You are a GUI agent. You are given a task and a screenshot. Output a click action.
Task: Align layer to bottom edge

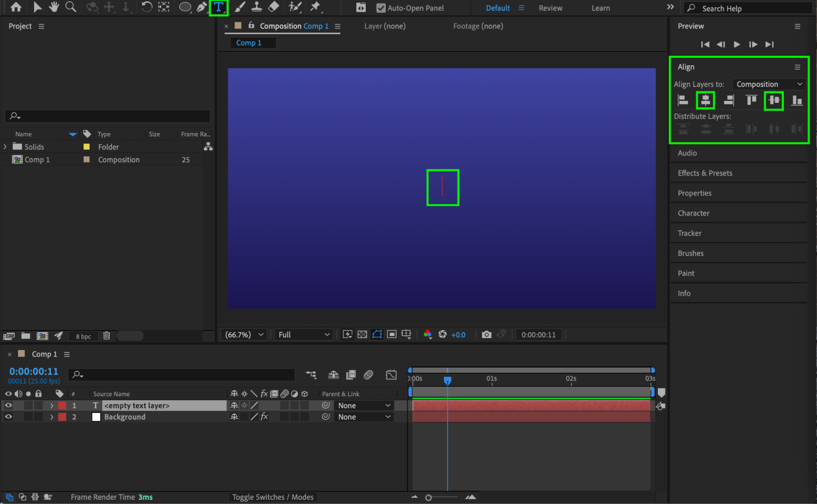click(x=797, y=100)
